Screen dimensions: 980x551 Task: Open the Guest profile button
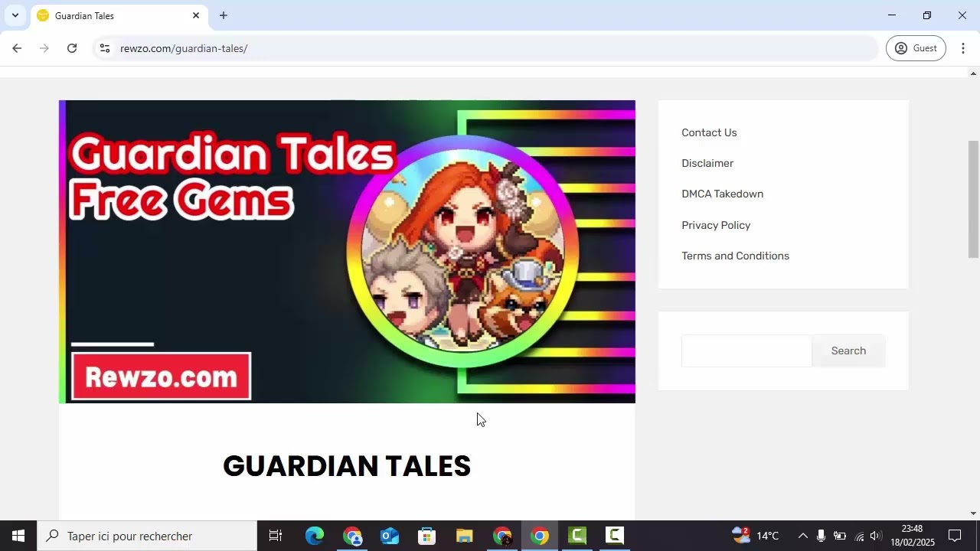pyautogui.click(x=916, y=48)
